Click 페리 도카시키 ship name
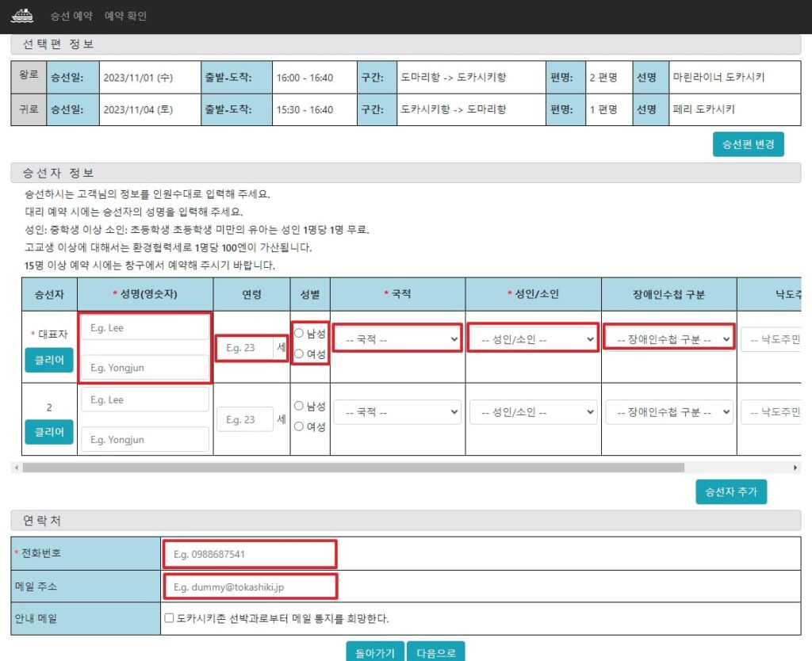The image size is (812, 661). click(703, 109)
